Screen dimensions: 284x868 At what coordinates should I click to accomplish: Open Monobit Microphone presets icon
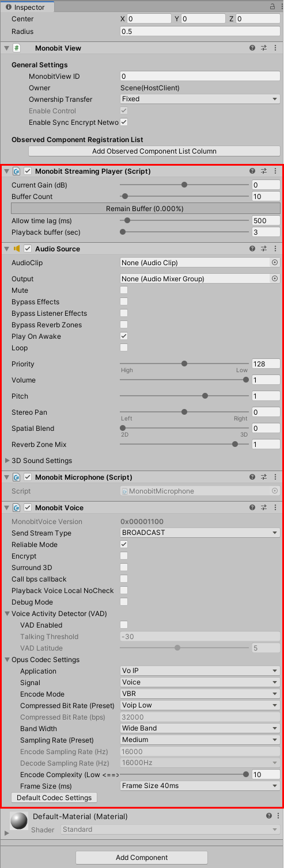tap(264, 477)
